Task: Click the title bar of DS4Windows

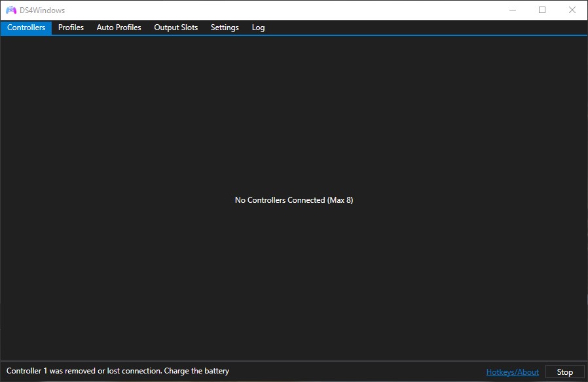Action: point(262,10)
